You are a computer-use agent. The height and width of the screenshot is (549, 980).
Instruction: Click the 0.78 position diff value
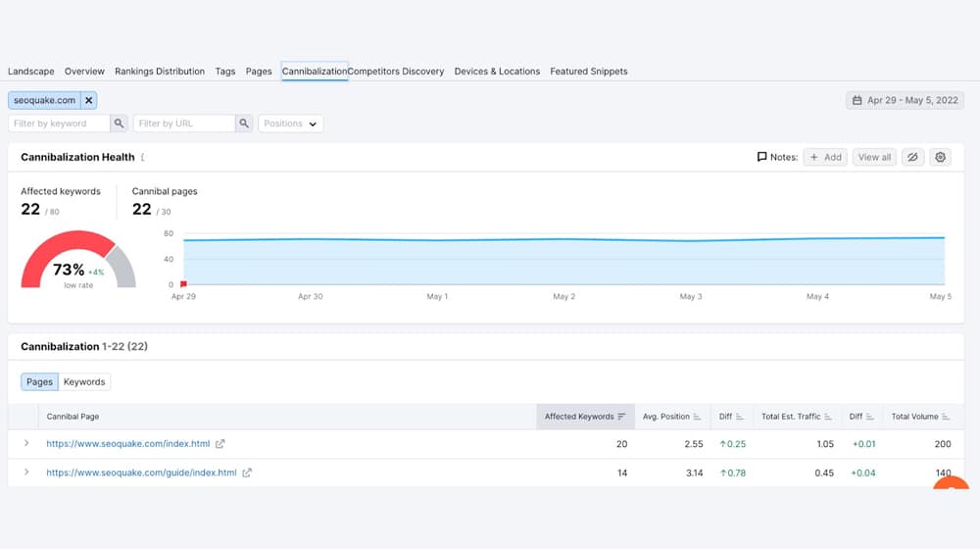[732, 473]
